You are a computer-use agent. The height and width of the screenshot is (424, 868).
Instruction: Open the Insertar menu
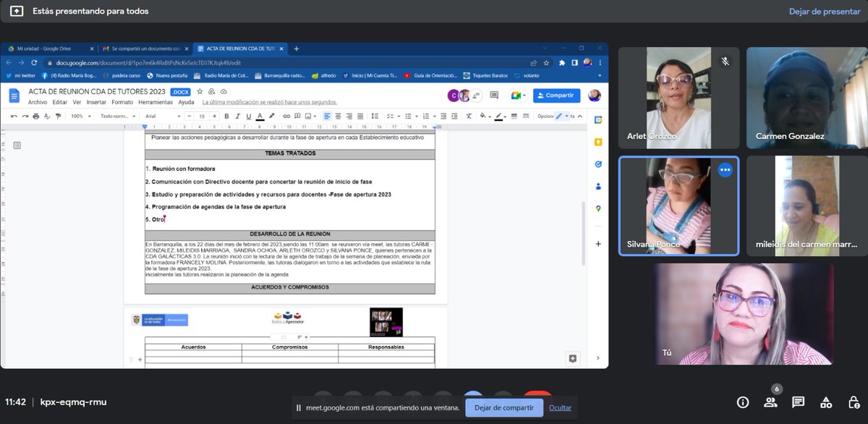point(96,102)
